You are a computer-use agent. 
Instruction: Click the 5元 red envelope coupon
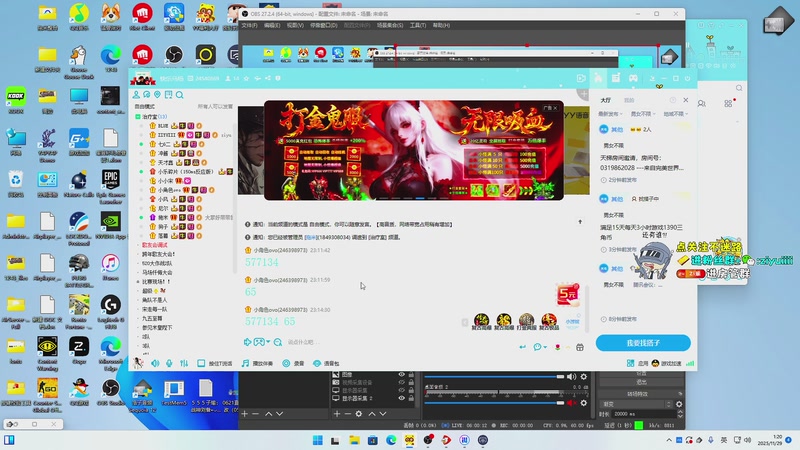click(x=567, y=294)
